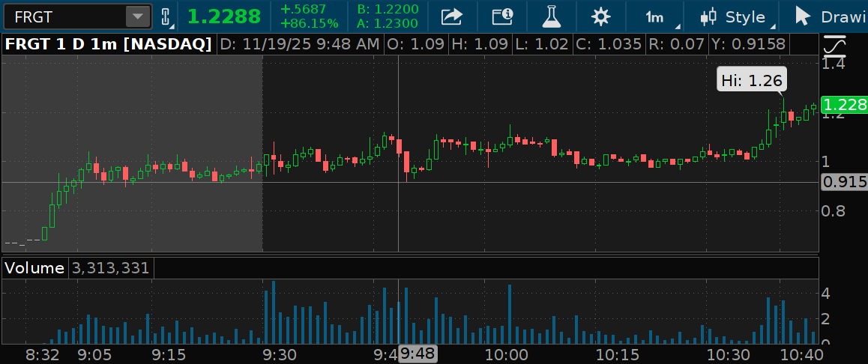Open the symbol info card icon
The width and height of the screenshot is (868, 364).
503,17
